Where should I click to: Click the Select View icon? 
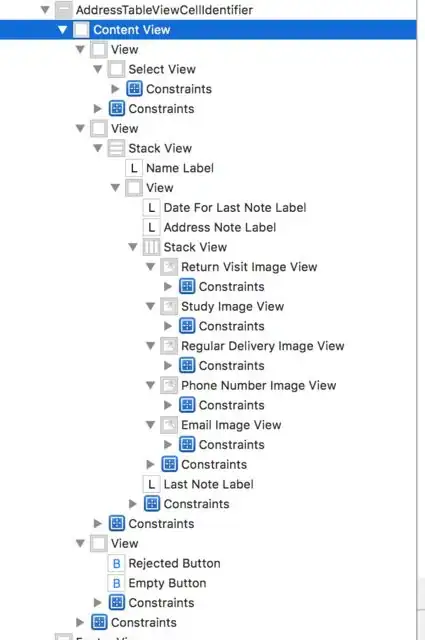pyautogui.click(x=116, y=69)
